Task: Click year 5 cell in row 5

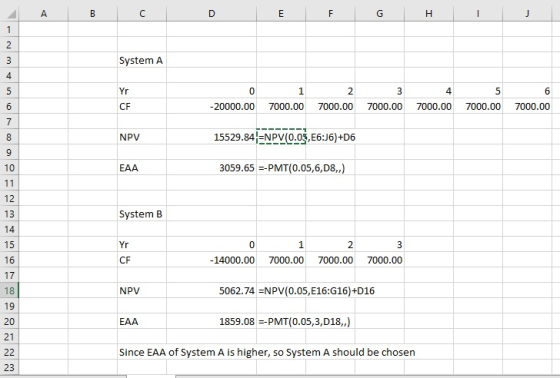Action: tap(478, 91)
